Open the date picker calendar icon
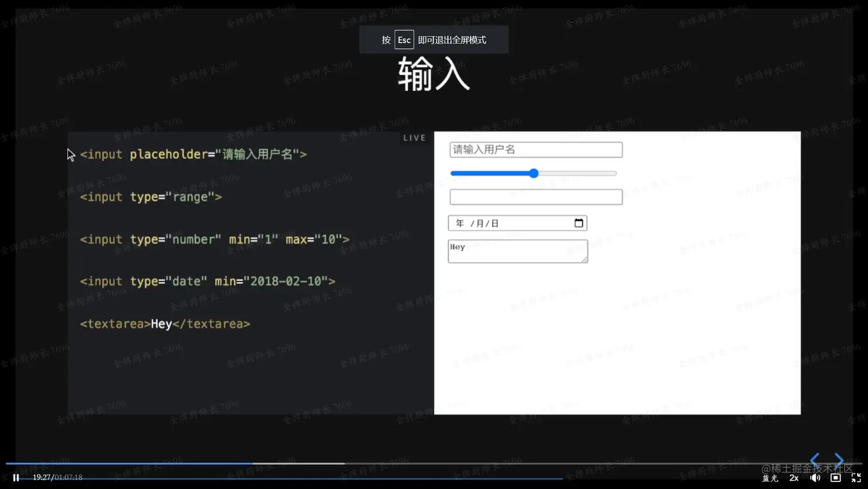 (579, 223)
